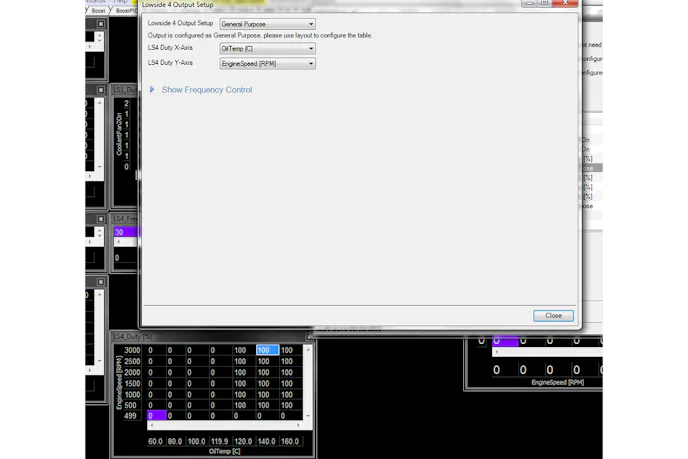Viewport: 688px width, 459px height.
Task: Expand the Show Frequency Control section
Action: coord(206,90)
